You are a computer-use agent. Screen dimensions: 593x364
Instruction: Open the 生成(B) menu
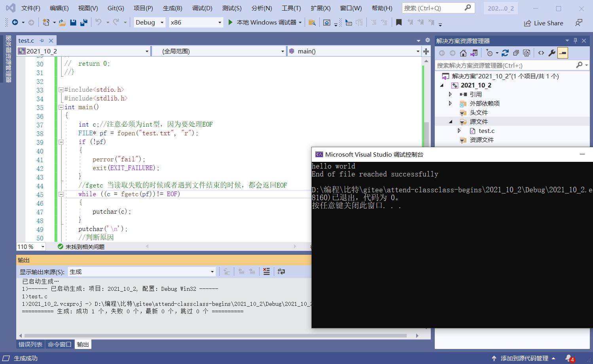click(172, 8)
